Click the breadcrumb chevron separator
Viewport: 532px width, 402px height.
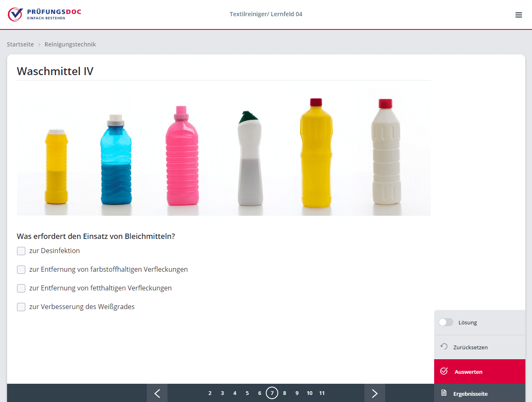(39, 44)
